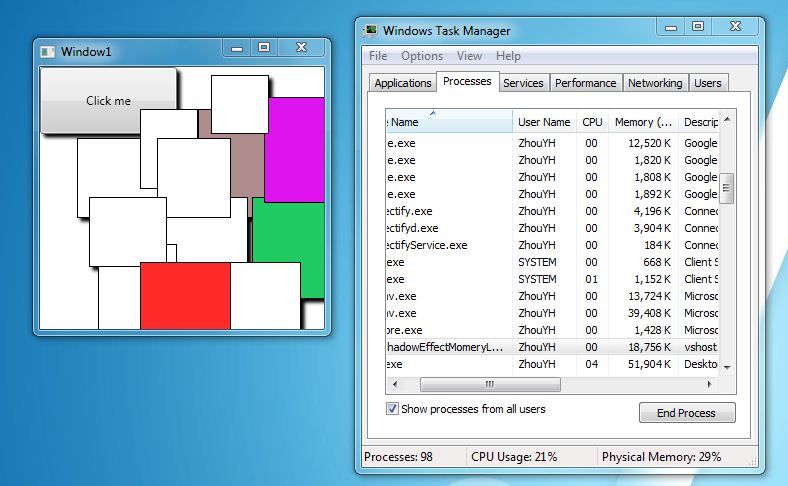Open the Users tab
The height and width of the screenshot is (486, 788).
click(x=708, y=83)
